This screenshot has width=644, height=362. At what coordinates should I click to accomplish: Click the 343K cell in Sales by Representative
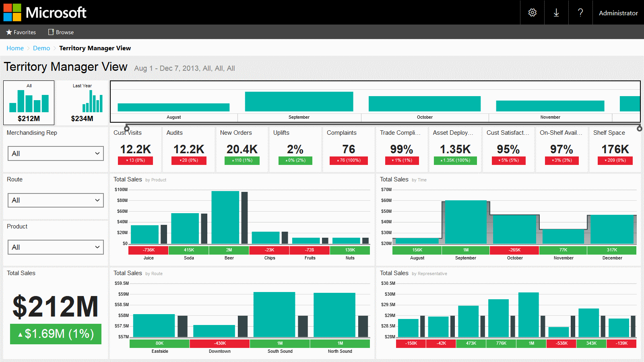tap(591, 343)
